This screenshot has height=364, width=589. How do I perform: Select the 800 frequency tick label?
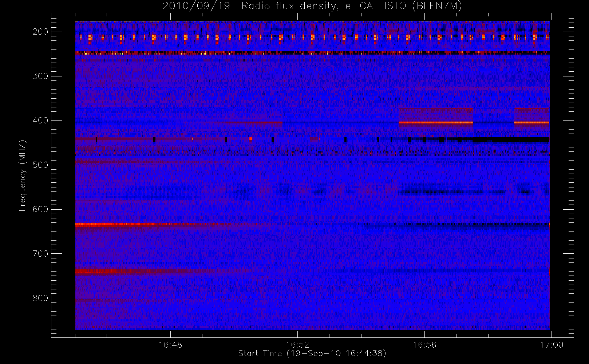(40, 298)
